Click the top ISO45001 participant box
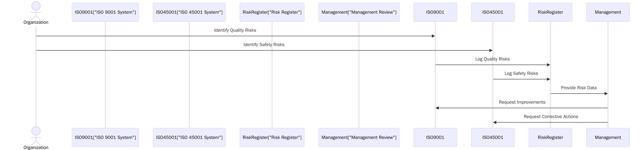Viewport: 644px width, 150px height. click(493, 12)
